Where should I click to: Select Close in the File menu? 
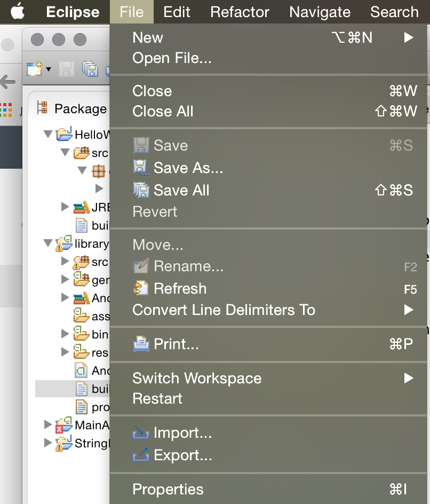268,91
